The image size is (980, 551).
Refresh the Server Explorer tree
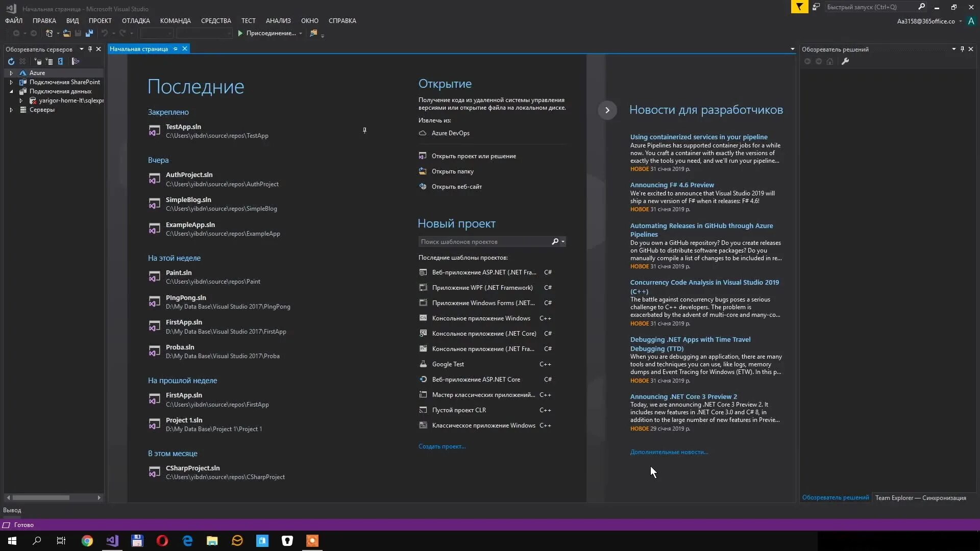click(11, 61)
